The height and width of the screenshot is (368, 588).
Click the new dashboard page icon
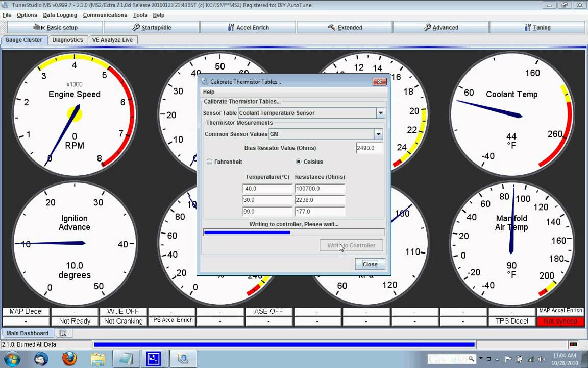click(x=63, y=333)
